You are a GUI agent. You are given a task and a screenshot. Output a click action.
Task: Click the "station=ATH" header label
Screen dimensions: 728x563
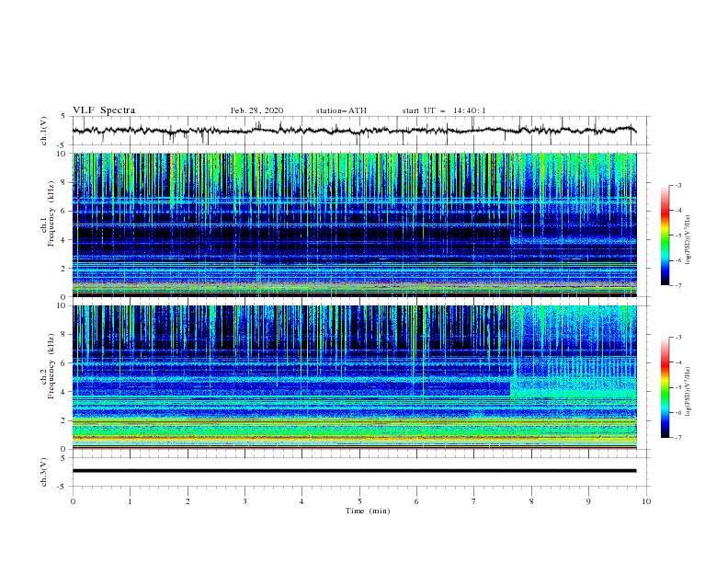[x=341, y=110]
